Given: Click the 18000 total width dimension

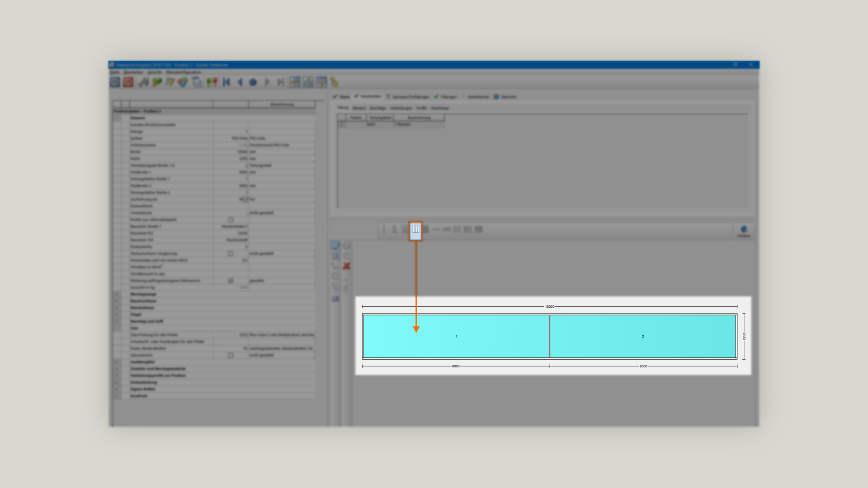Looking at the screenshot, I should (550, 306).
